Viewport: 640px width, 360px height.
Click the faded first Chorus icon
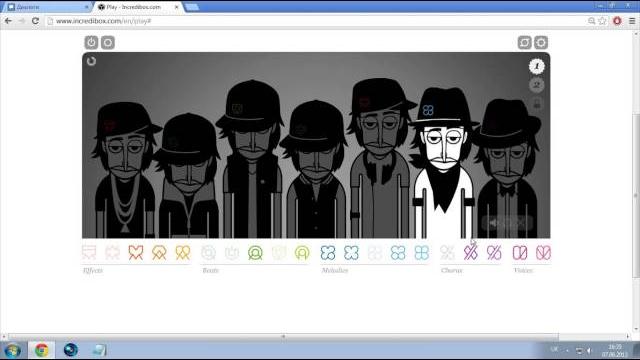[x=447, y=253]
